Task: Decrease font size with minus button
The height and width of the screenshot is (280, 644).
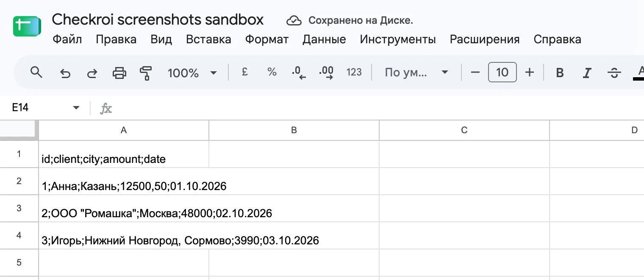Action: 475,73
